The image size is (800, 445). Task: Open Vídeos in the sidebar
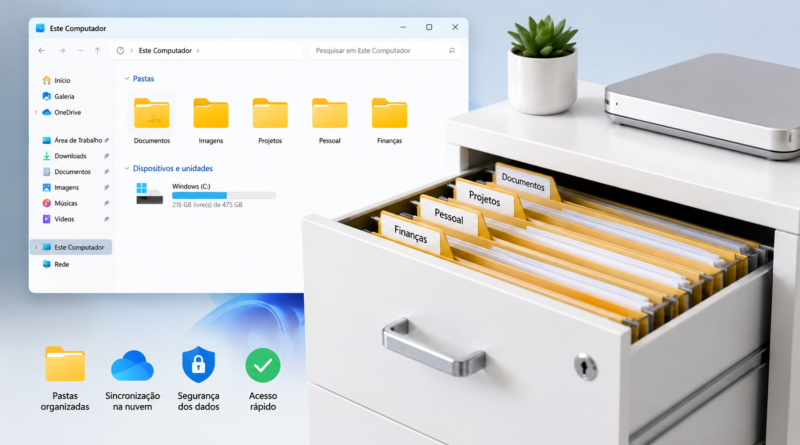(x=58, y=219)
